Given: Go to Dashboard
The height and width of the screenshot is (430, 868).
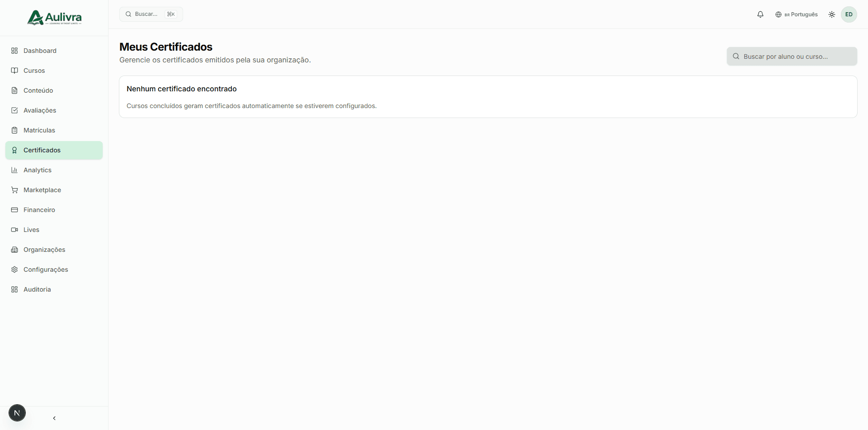Looking at the screenshot, I should pos(54,51).
